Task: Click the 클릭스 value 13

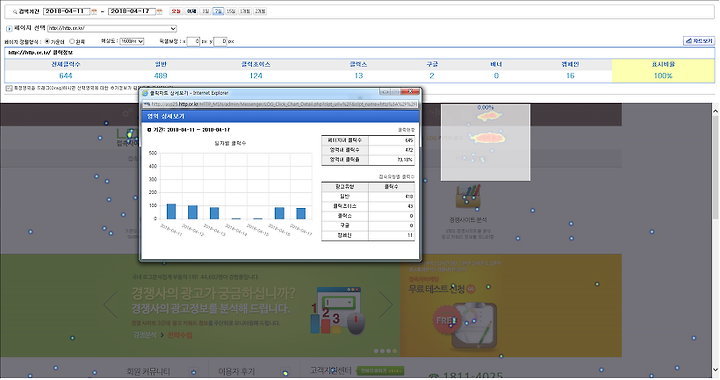Action: (x=359, y=76)
